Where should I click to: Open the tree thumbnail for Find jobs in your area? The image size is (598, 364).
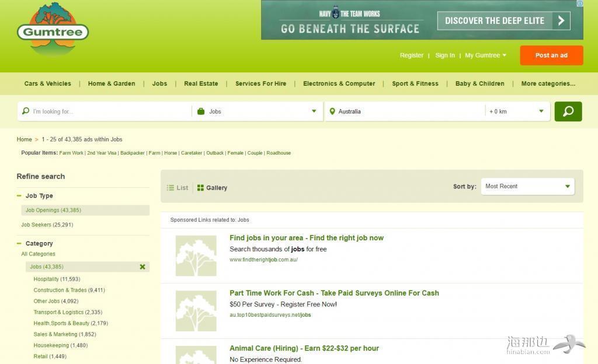point(196,256)
